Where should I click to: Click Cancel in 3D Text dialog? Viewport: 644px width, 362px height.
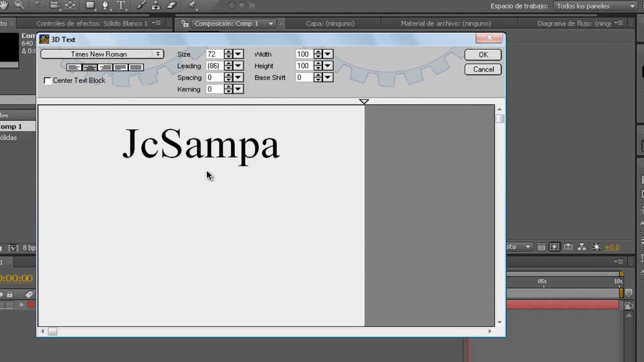pos(483,69)
